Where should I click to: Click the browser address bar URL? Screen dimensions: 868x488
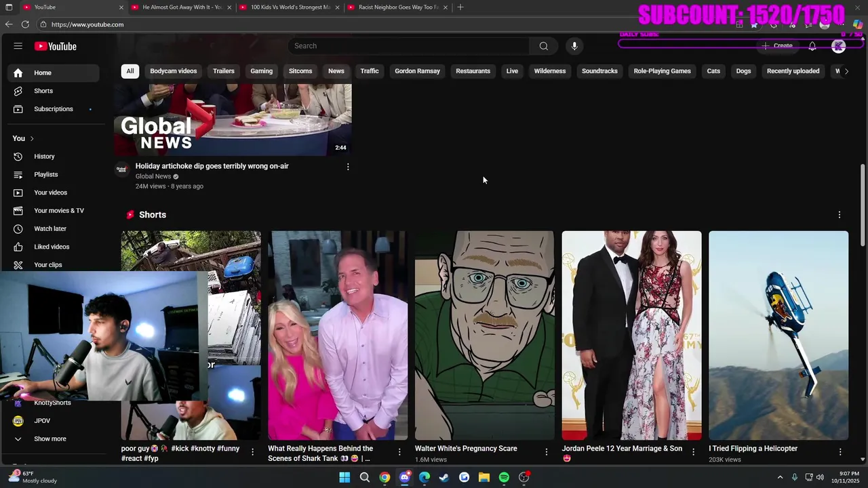click(x=87, y=24)
